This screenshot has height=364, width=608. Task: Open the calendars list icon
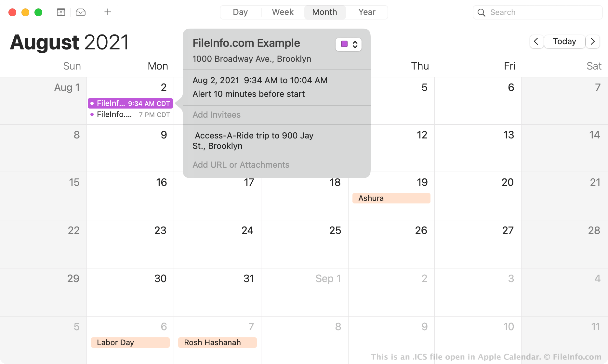61,12
